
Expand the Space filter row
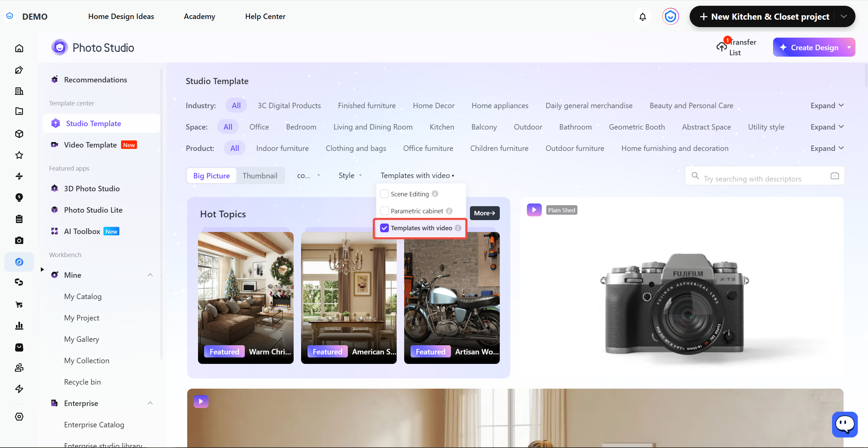[827, 127]
